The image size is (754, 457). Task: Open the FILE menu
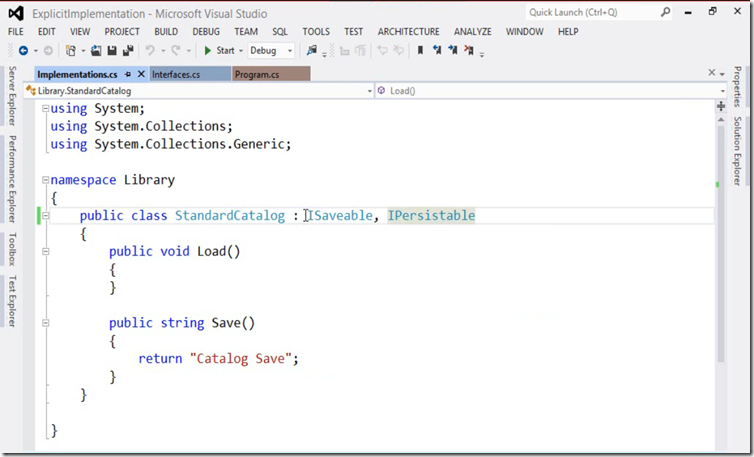tap(16, 32)
